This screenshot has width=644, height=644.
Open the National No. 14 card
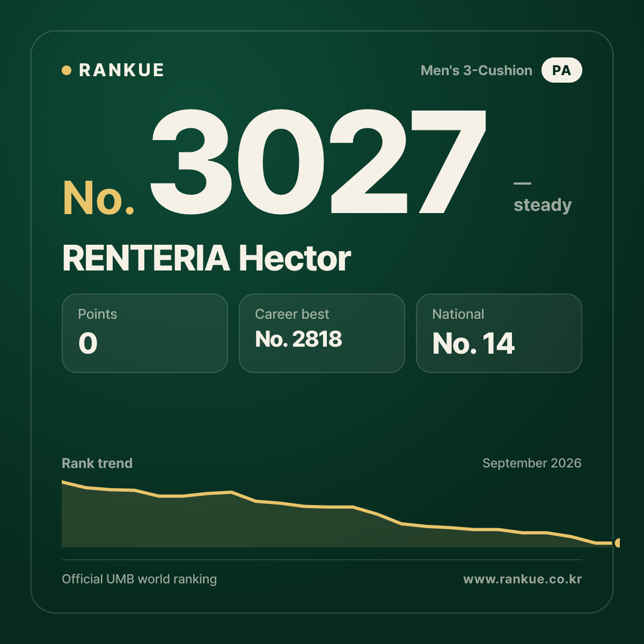[x=499, y=333]
